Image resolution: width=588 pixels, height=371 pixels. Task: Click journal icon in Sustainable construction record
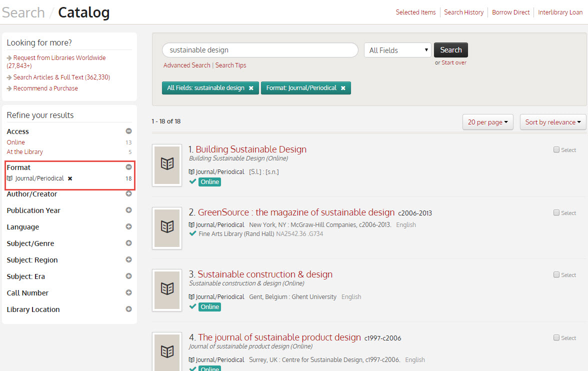pyautogui.click(x=191, y=296)
